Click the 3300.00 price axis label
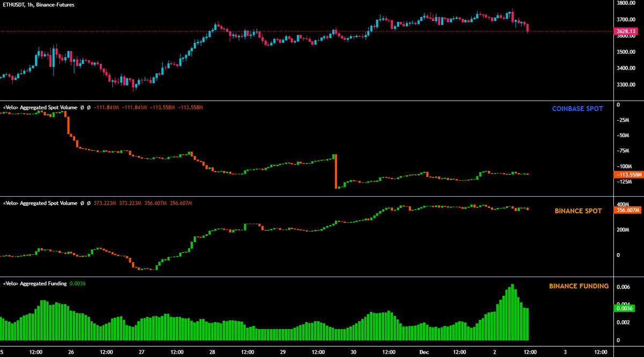 coord(627,85)
